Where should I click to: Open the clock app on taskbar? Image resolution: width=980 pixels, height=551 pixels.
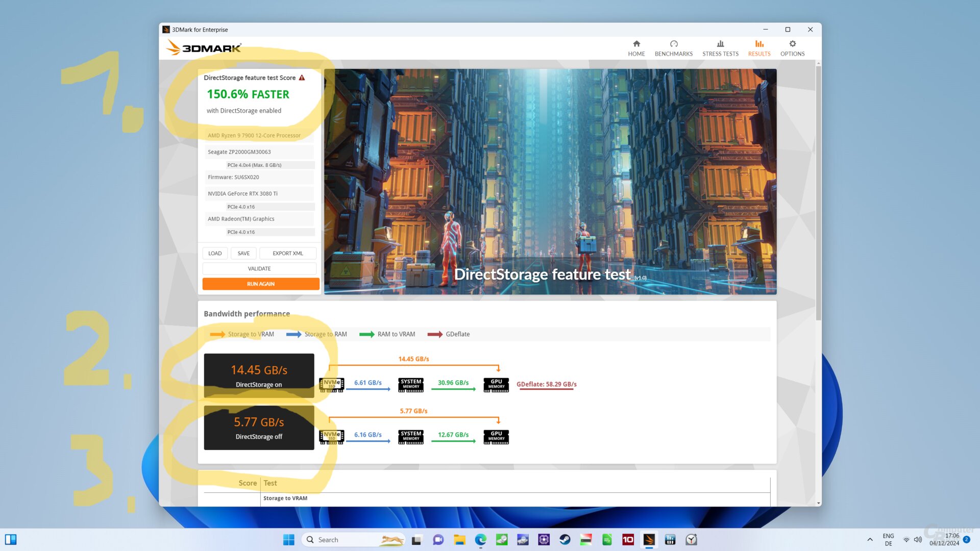coord(691,540)
